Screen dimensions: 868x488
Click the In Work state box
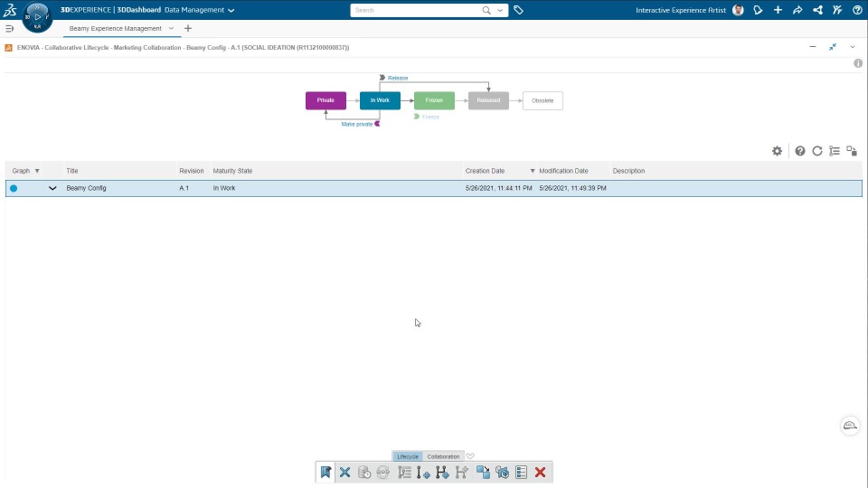(x=380, y=100)
